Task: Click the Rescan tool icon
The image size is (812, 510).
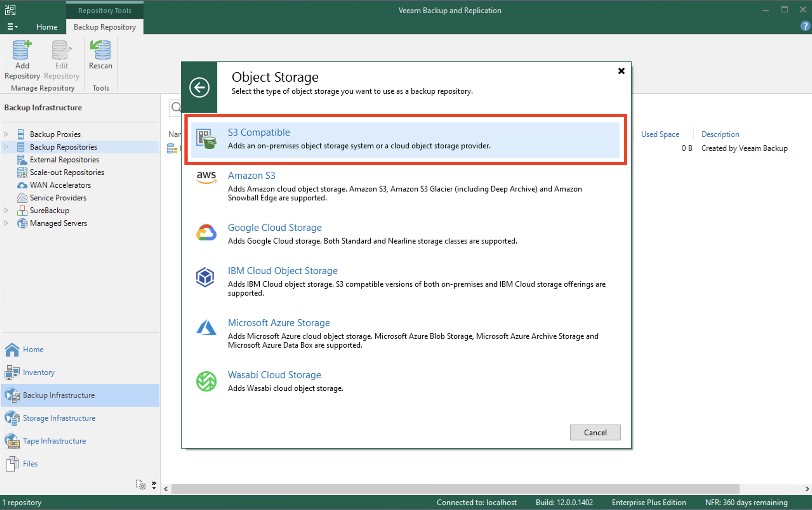Action: click(100, 50)
